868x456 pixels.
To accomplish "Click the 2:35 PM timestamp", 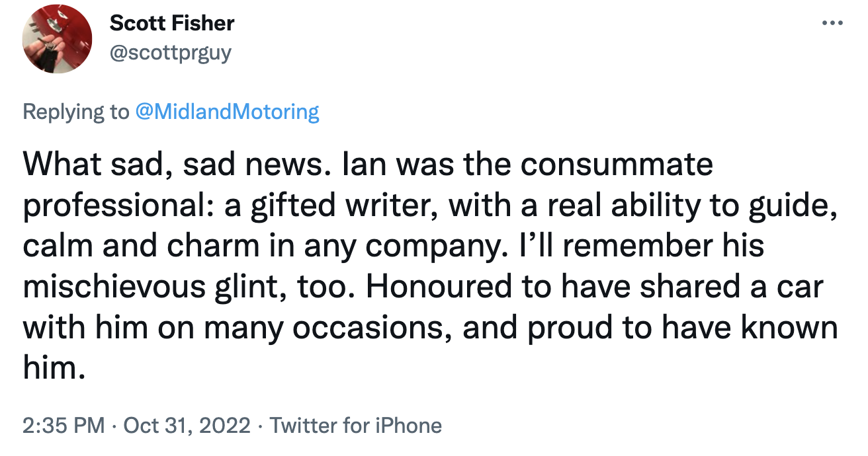I will point(64,425).
